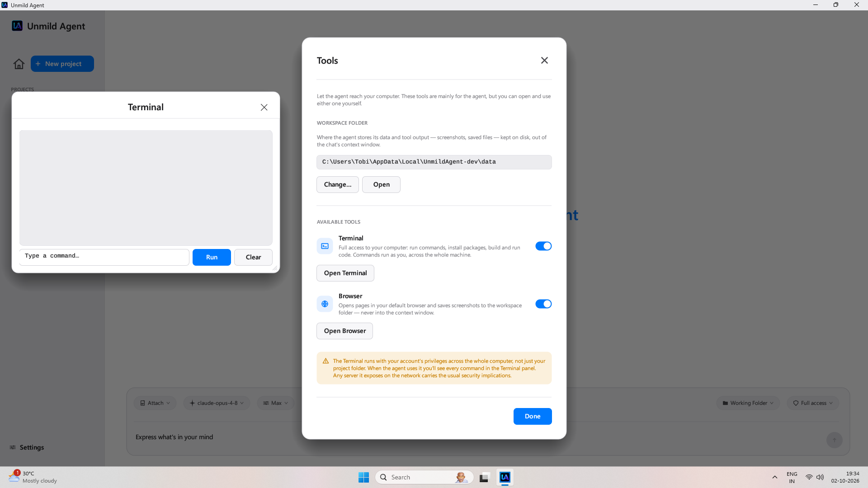
Task: Click the Run button in Terminal
Action: (212, 257)
